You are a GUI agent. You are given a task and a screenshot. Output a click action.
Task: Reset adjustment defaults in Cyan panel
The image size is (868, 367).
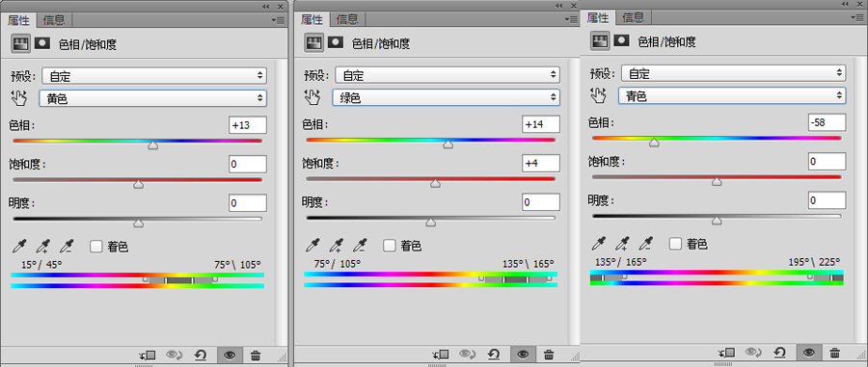coord(780,353)
